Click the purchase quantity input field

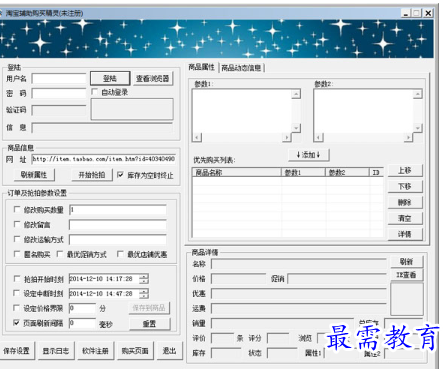coord(118,210)
